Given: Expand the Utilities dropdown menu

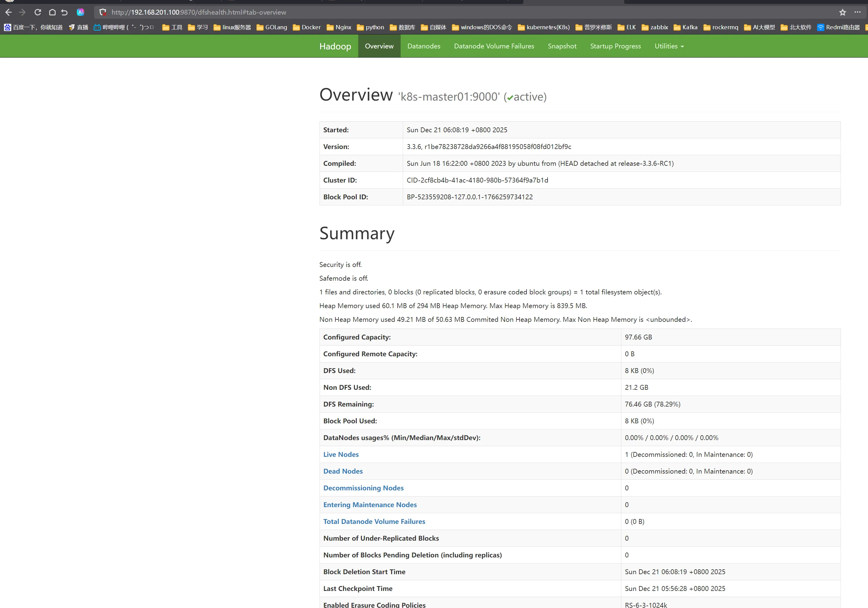Looking at the screenshot, I should point(669,46).
